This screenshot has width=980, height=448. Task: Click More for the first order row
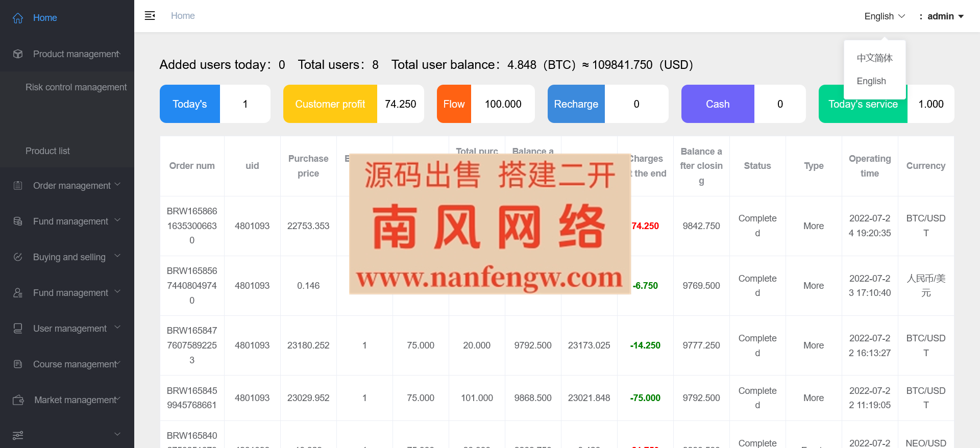click(x=813, y=226)
